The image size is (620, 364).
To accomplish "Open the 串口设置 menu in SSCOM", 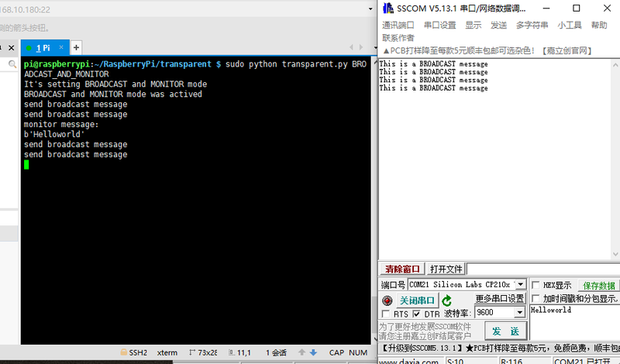I will [439, 26].
